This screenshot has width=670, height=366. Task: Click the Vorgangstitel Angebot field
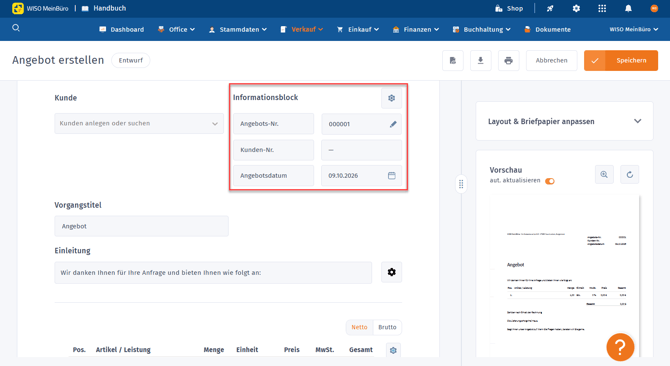tap(141, 226)
